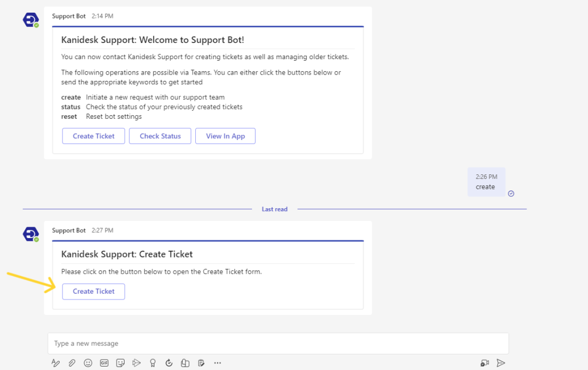Screen dimensions: 588x370
Task: Open more messaging extensions ellipsis
Action: [x=218, y=363]
